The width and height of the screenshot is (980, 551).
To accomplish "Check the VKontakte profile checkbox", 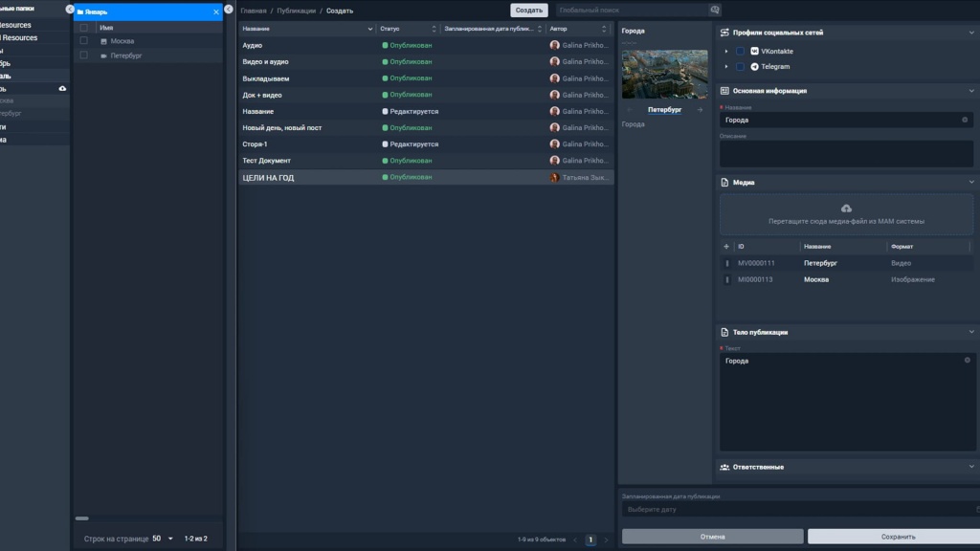I will coord(740,52).
